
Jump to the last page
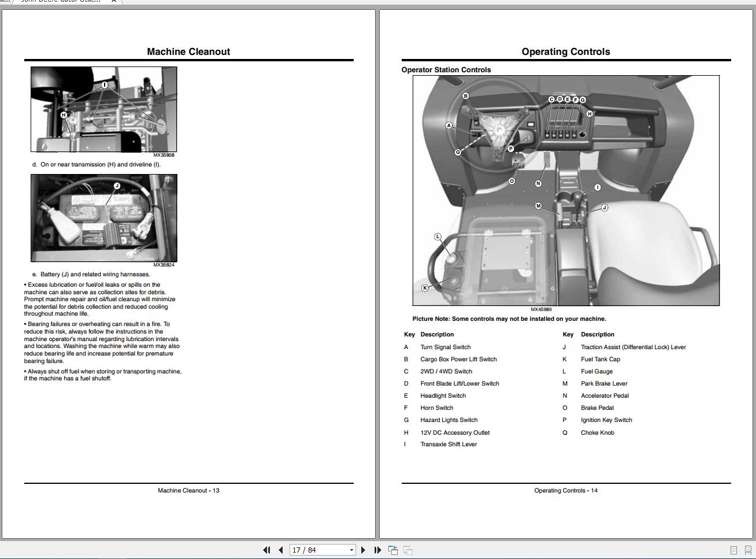pos(377,550)
